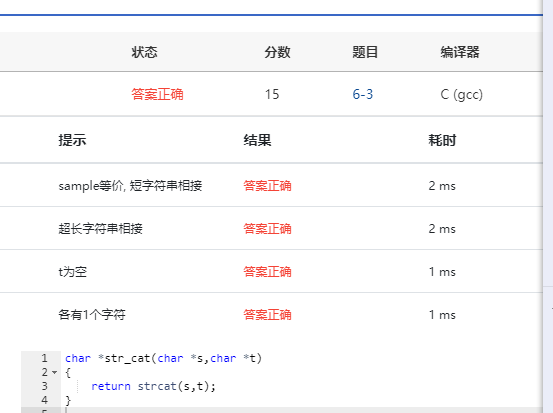Select the score value 15
This screenshot has height=413, width=553.
click(272, 94)
